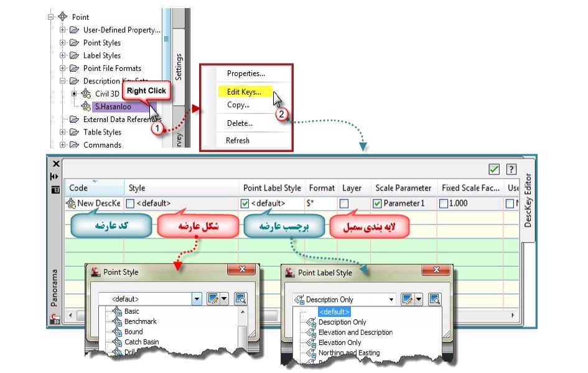Viewport: 588px width, 373px height.
Task: Choose Edit Keys... from context menu
Action: click(245, 92)
